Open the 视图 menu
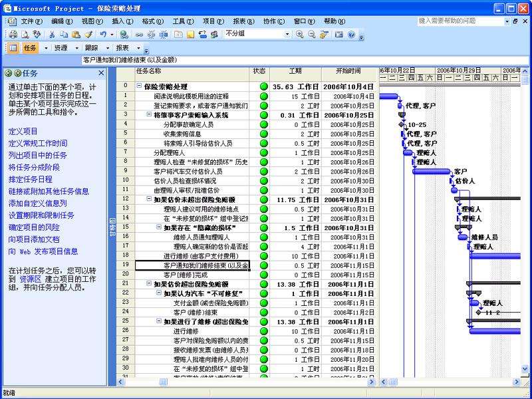The width and height of the screenshot is (532, 399). pos(92,21)
